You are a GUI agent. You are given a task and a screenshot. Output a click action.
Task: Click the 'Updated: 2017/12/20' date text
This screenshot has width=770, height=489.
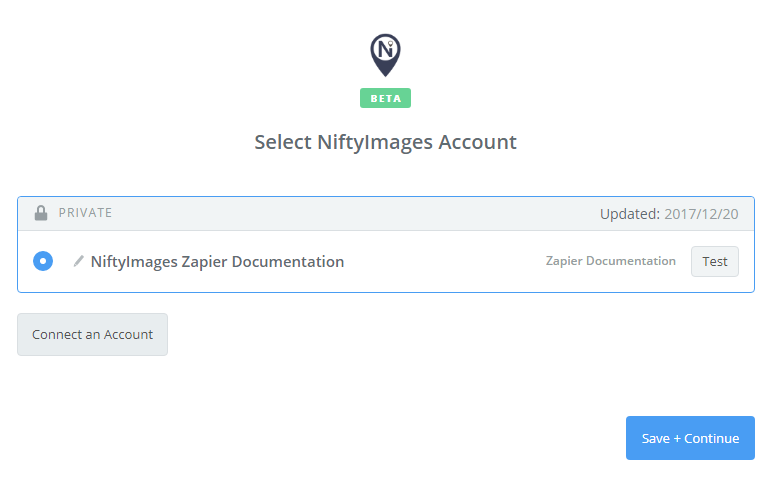pyautogui.click(x=669, y=214)
